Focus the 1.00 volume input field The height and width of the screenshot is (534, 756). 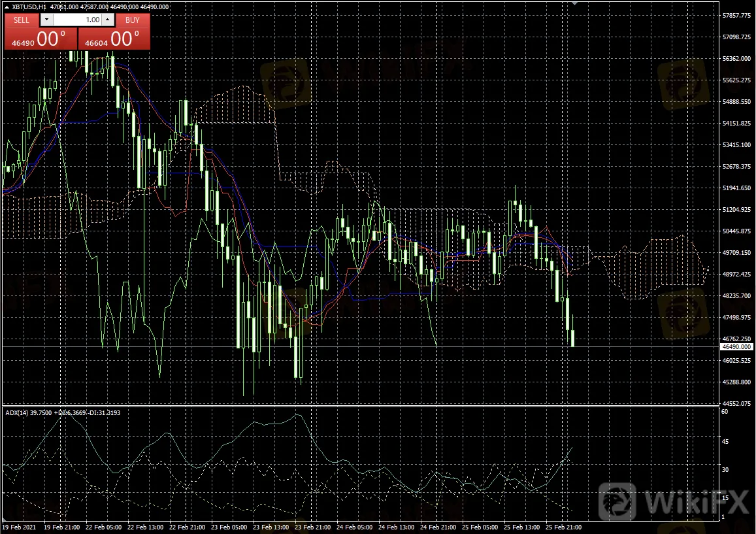click(x=77, y=20)
